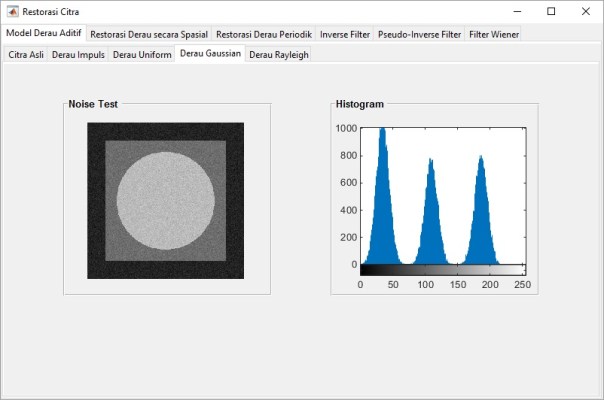Open the Model Derau Aditif tab
Viewport: 604px width, 400px height.
[43, 33]
